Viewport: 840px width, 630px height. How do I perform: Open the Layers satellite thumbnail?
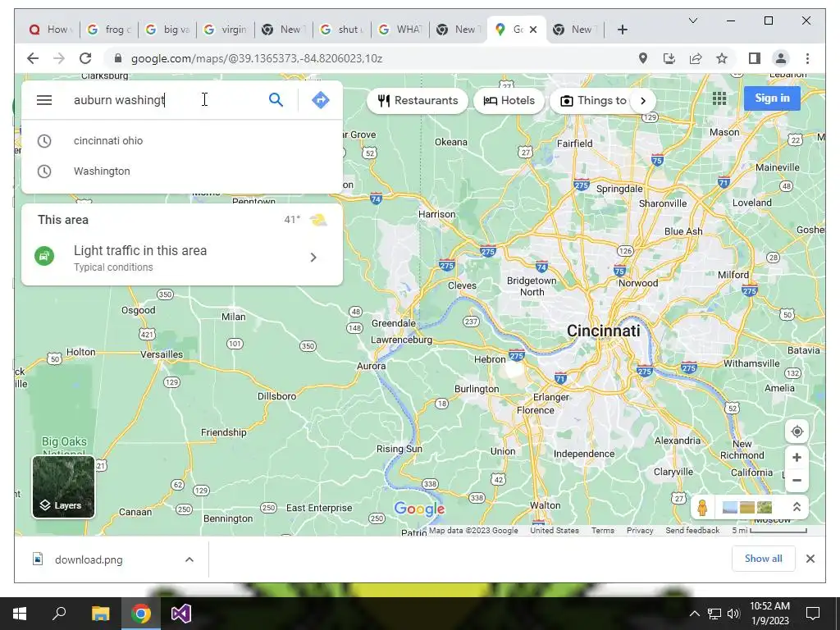click(x=63, y=486)
